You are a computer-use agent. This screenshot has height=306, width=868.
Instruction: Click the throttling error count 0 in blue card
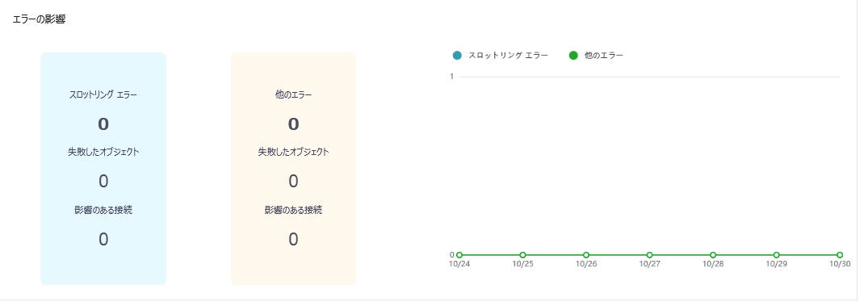[103, 124]
